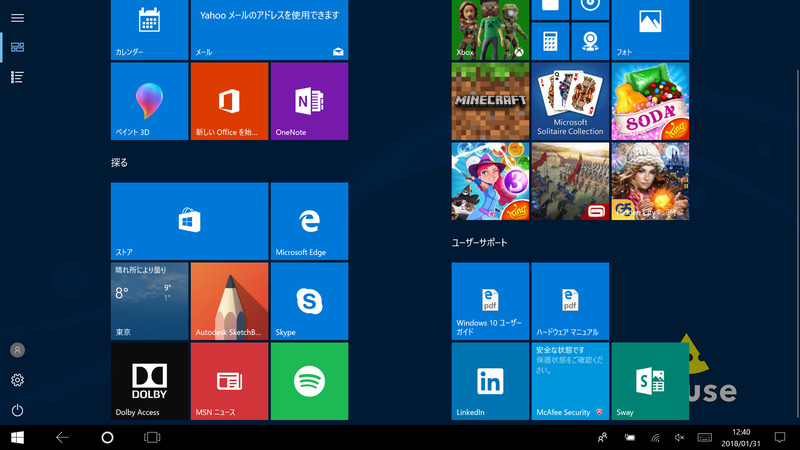Open Dolby Access
This screenshot has height=450, width=800.
(149, 381)
